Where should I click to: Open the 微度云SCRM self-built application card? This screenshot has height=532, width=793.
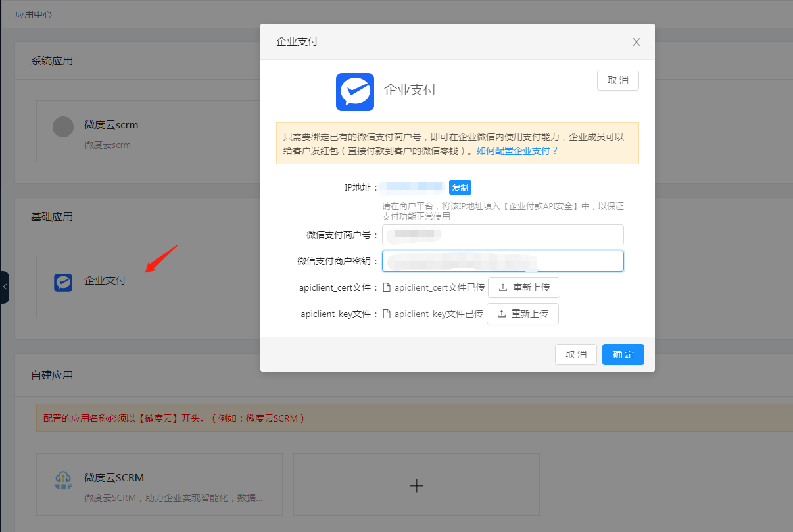coord(159,484)
